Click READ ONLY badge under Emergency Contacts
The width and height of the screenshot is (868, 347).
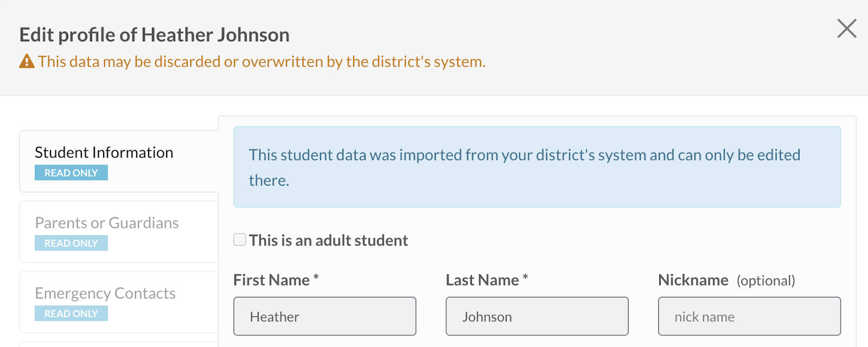(71, 313)
